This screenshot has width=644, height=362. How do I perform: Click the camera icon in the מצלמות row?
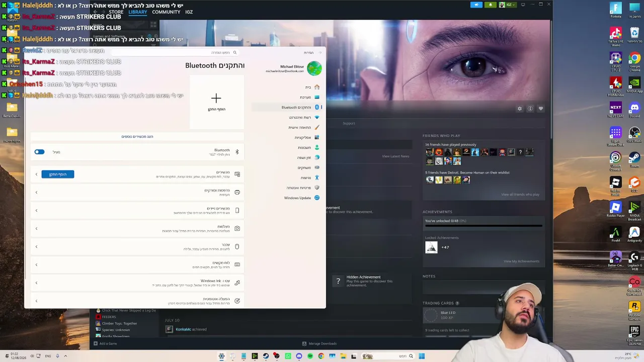(x=237, y=229)
